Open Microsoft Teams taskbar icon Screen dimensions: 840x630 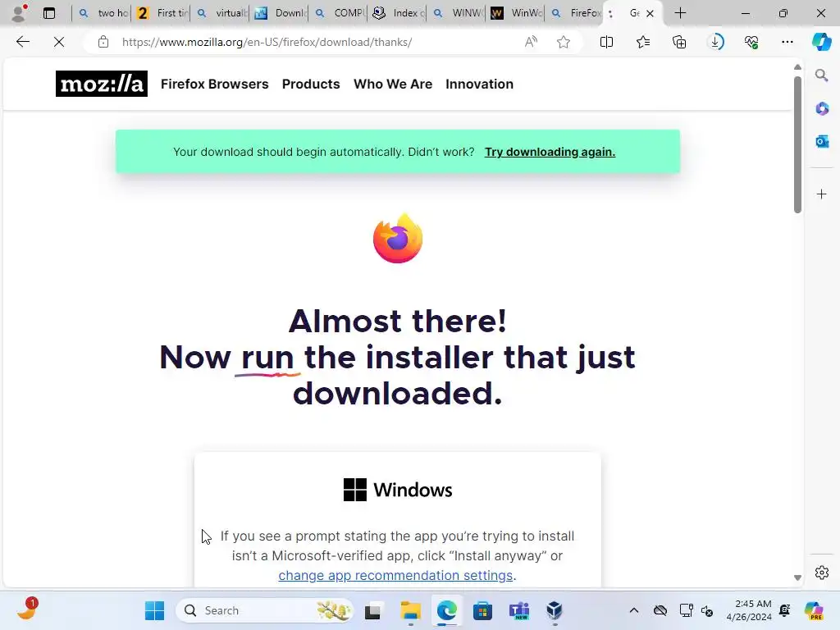(x=518, y=610)
